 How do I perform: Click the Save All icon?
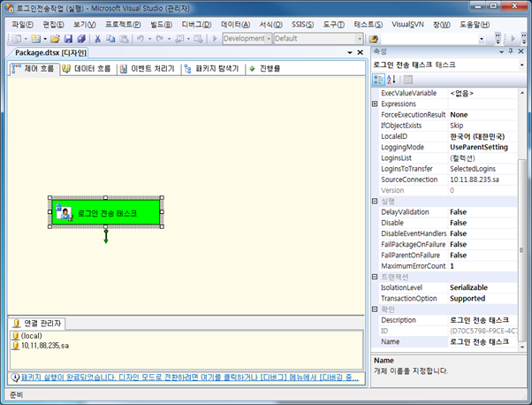(81, 39)
